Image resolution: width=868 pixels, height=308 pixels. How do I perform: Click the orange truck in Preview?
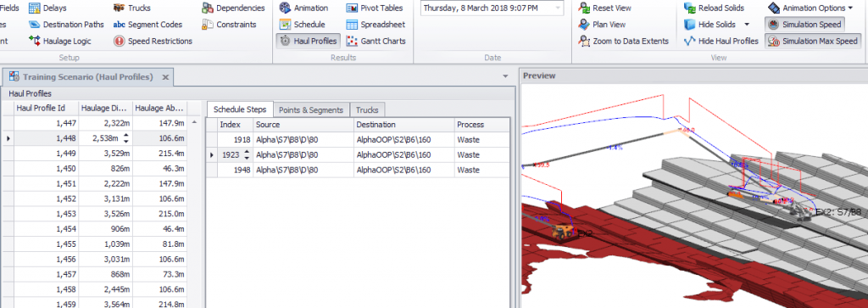(x=564, y=232)
